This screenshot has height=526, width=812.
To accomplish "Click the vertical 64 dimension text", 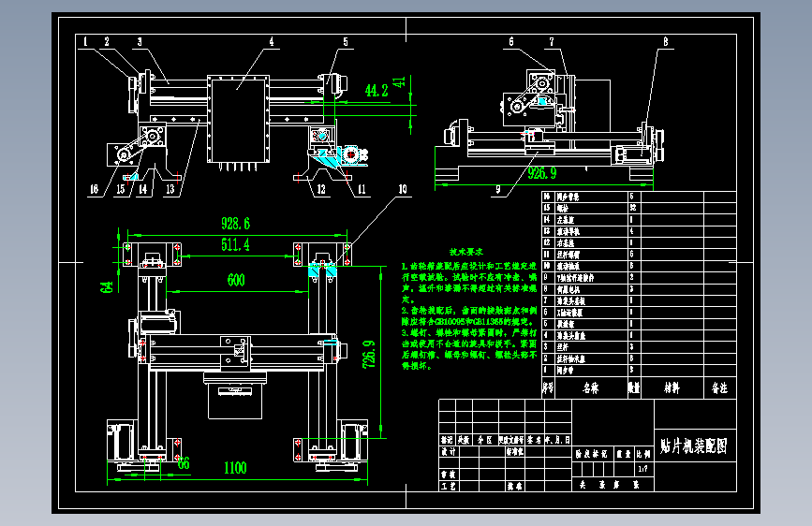I will click(x=106, y=286).
